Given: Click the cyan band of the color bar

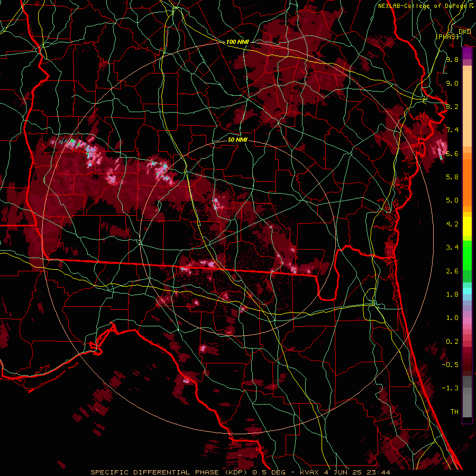Looking at the screenshot, I should point(467,290).
